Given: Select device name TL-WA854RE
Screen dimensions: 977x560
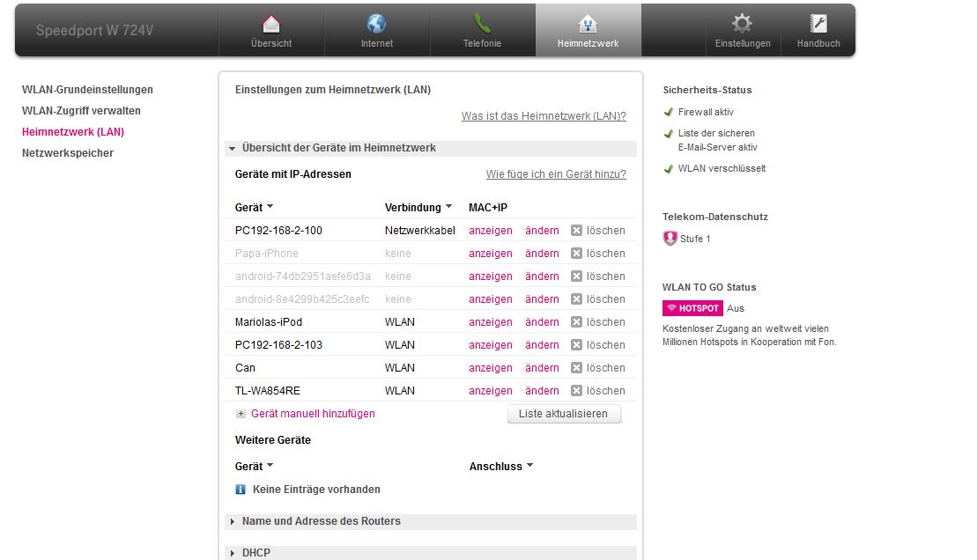Looking at the screenshot, I should 267,391.
